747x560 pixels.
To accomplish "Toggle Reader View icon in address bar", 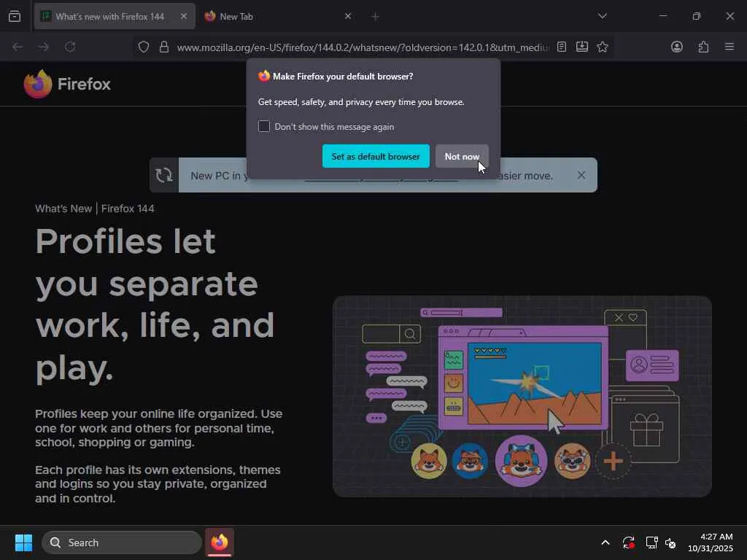I will pos(562,47).
